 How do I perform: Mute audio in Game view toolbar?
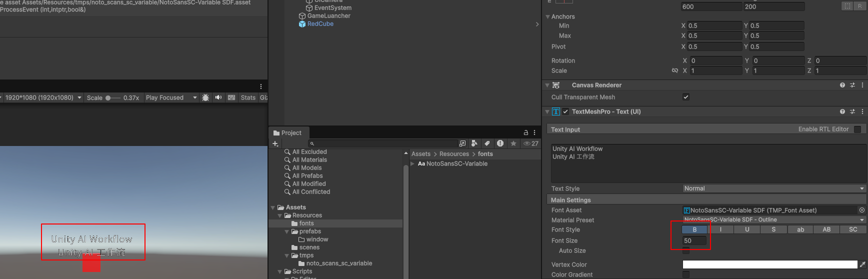pyautogui.click(x=218, y=97)
